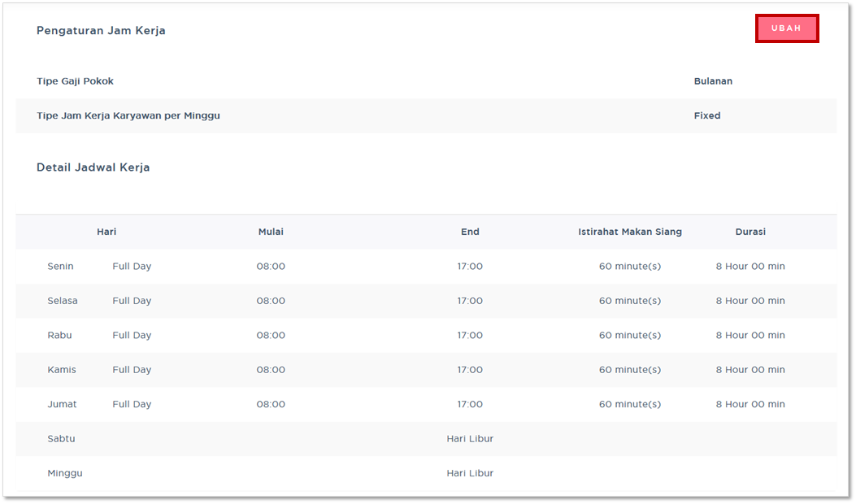Select the 'Minggu' row label

(x=65, y=473)
